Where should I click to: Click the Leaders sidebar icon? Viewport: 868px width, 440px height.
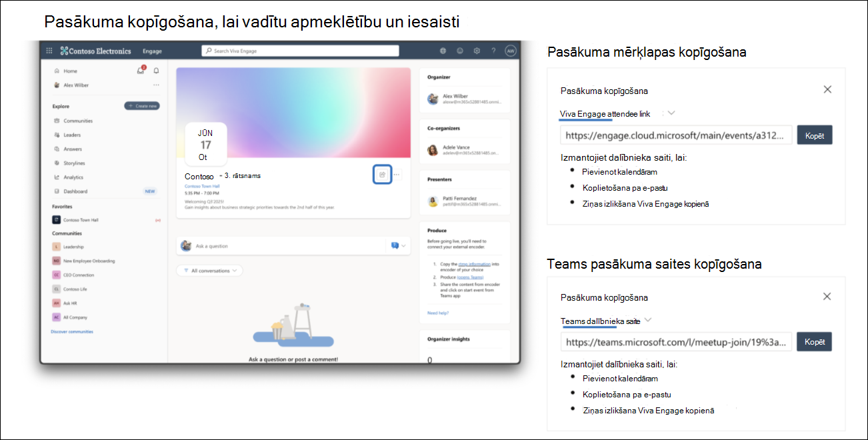point(57,135)
